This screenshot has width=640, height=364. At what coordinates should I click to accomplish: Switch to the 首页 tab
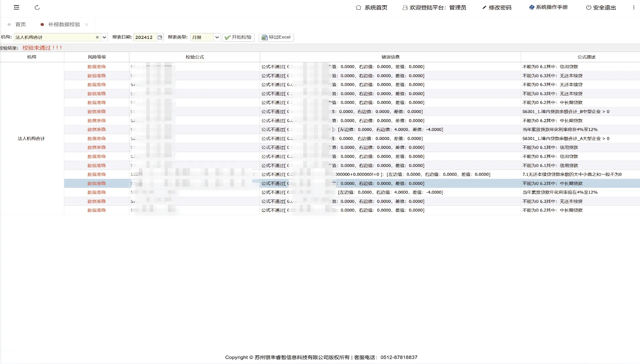tap(20, 24)
